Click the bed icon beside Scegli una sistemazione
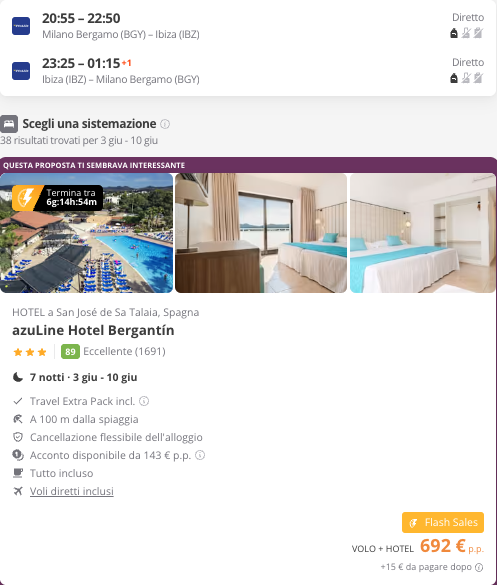The image size is (497, 585). [9, 124]
